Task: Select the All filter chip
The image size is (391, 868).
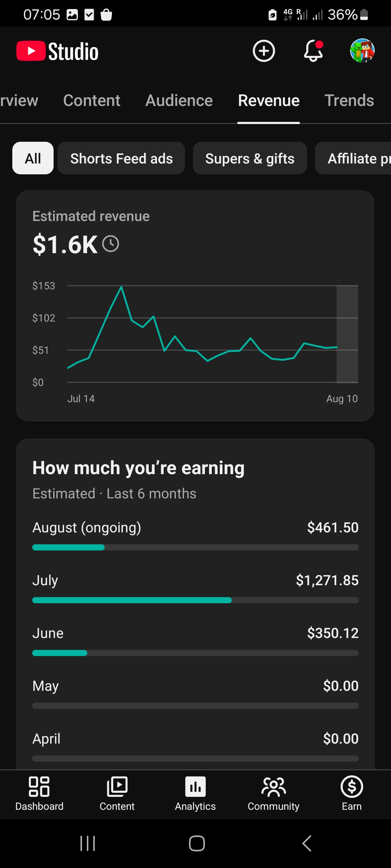Action: pyautogui.click(x=33, y=158)
